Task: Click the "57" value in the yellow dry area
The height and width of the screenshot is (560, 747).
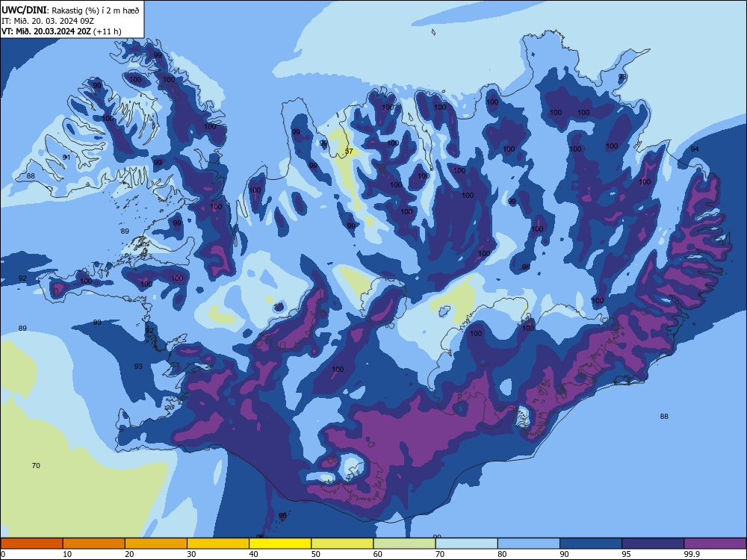Action: click(349, 152)
